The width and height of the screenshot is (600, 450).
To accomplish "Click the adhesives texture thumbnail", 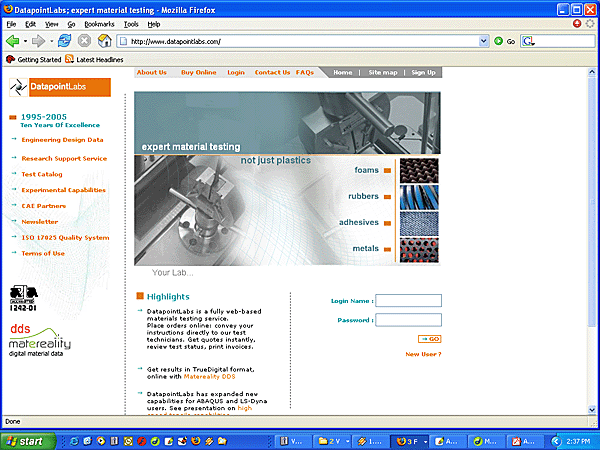I will click(419, 223).
